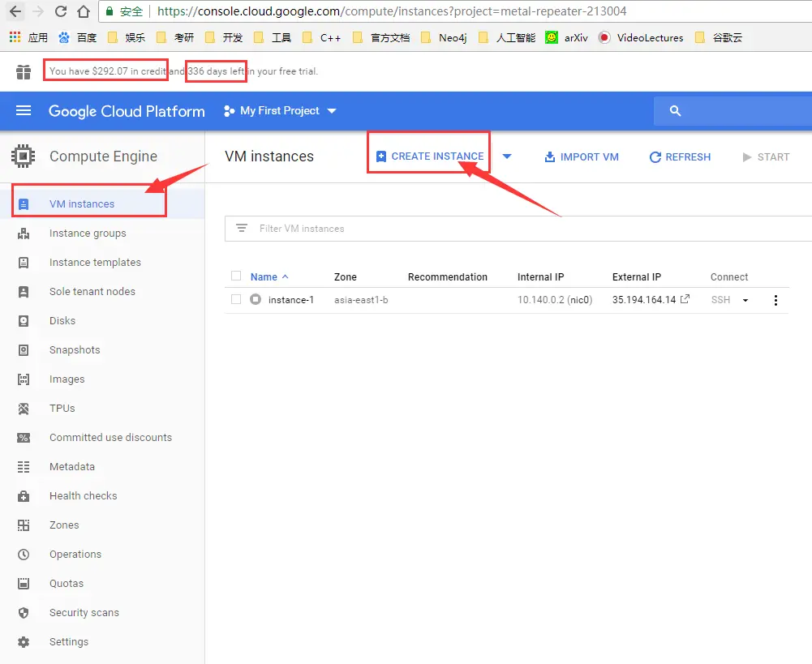812x664 pixels.
Task: Click the Instance groups icon
Action: point(24,233)
